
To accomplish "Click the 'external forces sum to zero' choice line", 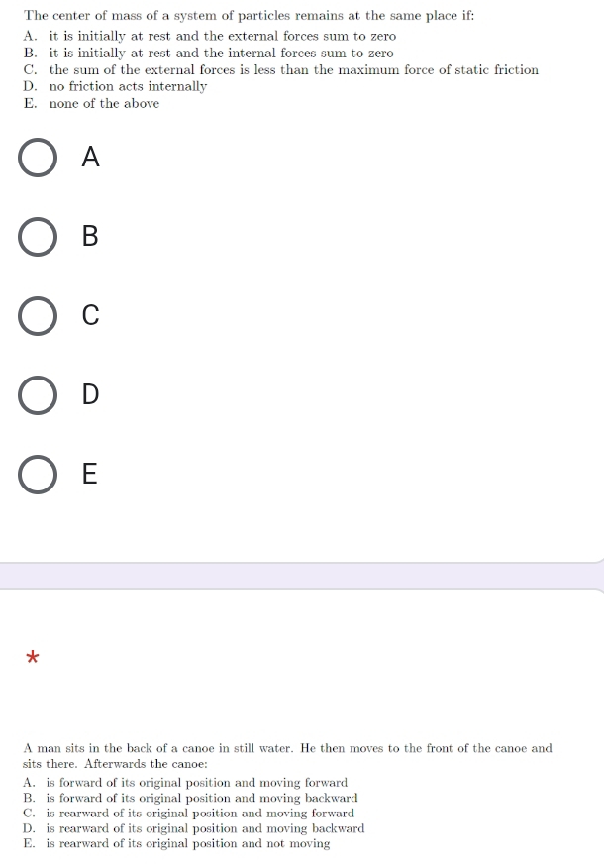I will pyautogui.click(x=210, y=36).
